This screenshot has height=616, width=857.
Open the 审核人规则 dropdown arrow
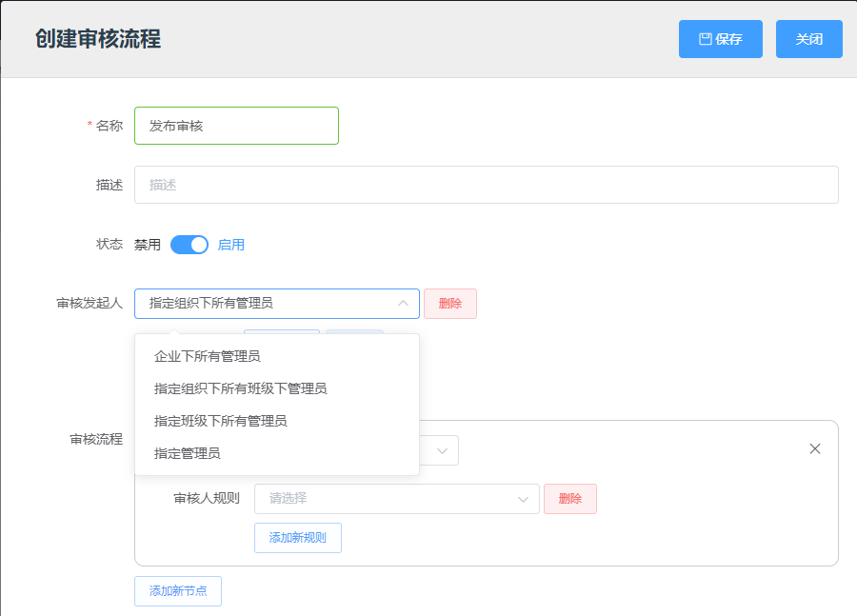pos(522,498)
